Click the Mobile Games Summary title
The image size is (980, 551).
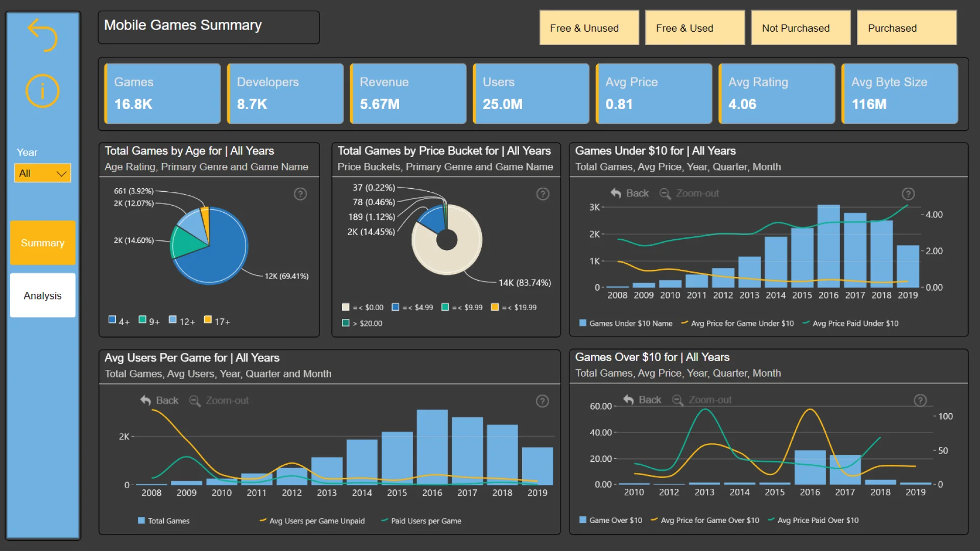183,25
